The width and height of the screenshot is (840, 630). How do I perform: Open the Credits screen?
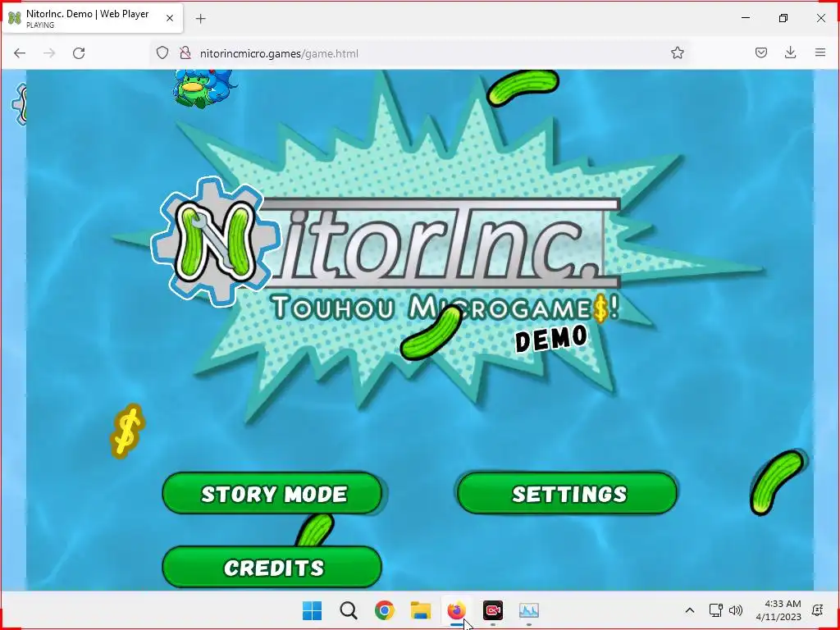coord(272,567)
